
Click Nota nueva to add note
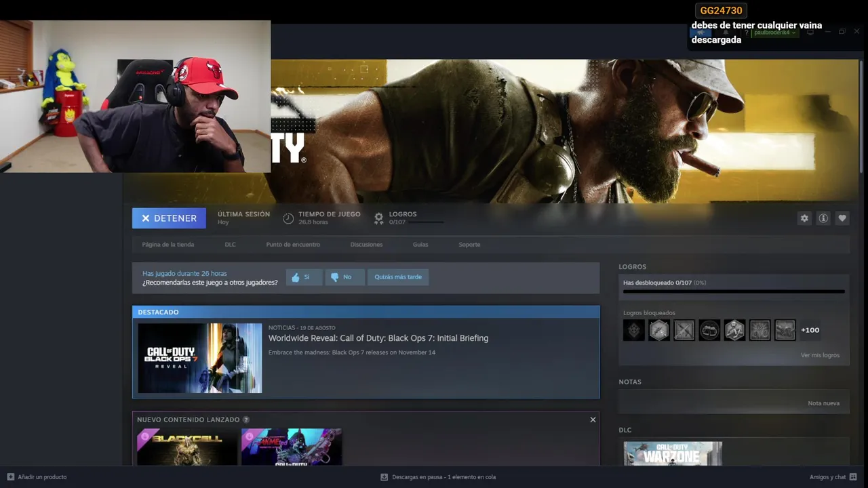coord(823,403)
